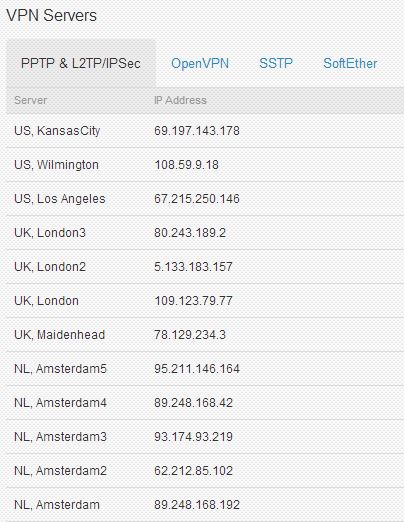Select the US, KansasCity server row
The width and height of the screenshot is (404, 522).
205,131
